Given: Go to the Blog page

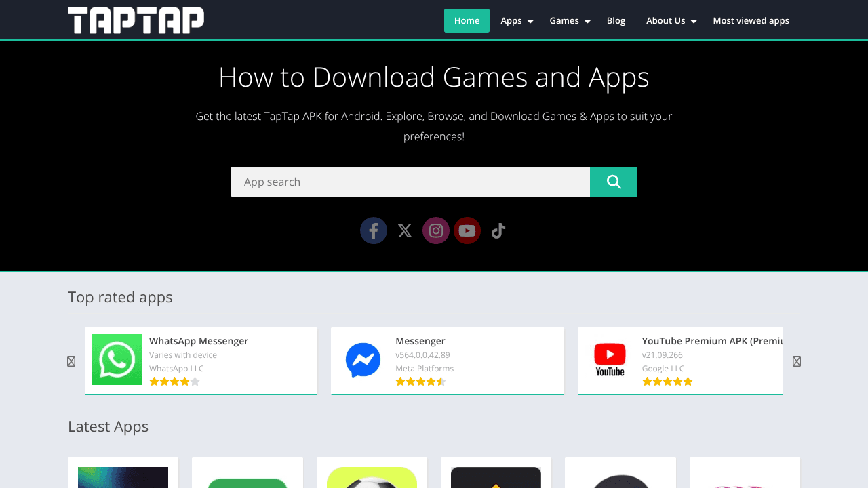Looking at the screenshot, I should [616, 20].
